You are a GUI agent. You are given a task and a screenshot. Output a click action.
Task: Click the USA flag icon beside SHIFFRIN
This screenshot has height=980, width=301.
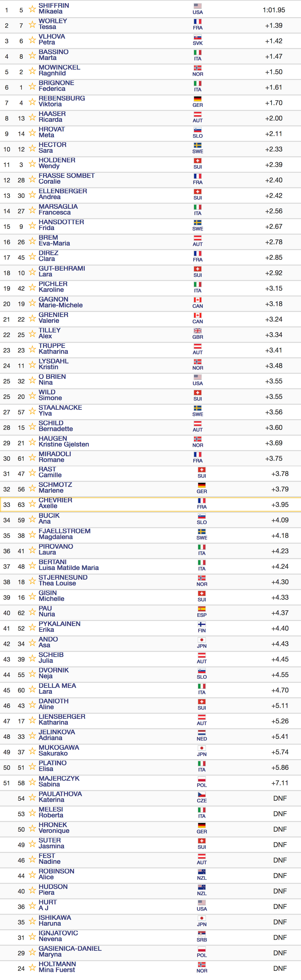(197, 6)
